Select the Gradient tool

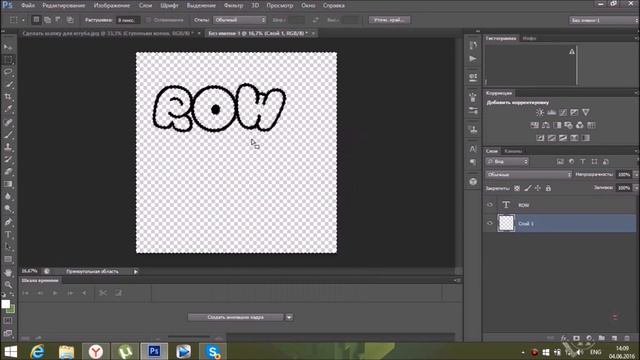[x=8, y=184]
